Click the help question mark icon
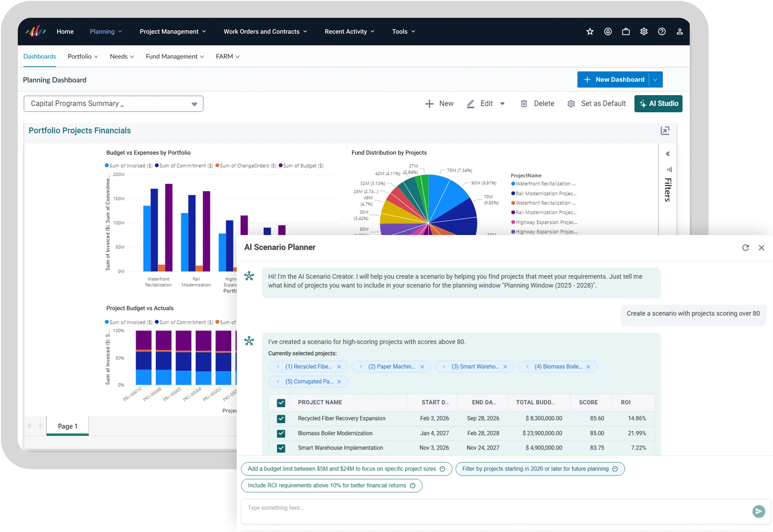 click(x=662, y=31)
